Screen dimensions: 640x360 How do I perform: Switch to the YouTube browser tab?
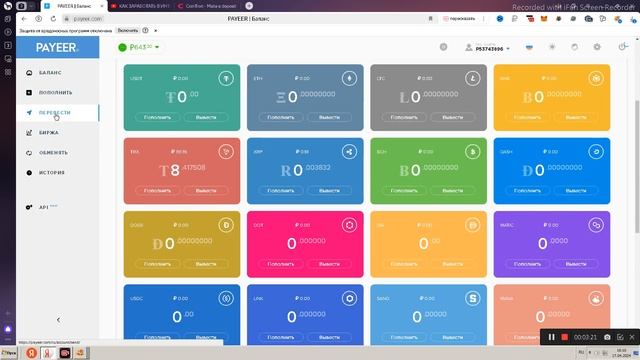pos(140,6)
